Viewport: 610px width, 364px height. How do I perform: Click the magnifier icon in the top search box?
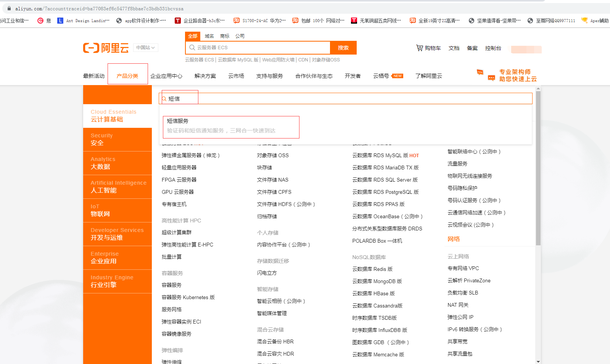click(x=192, y=48)
